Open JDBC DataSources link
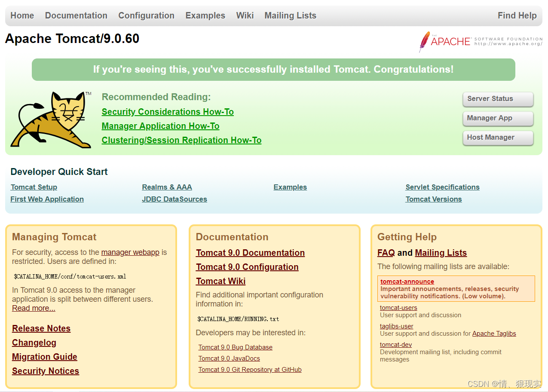This screenshot has width=548, height=392. coord(175,199)
